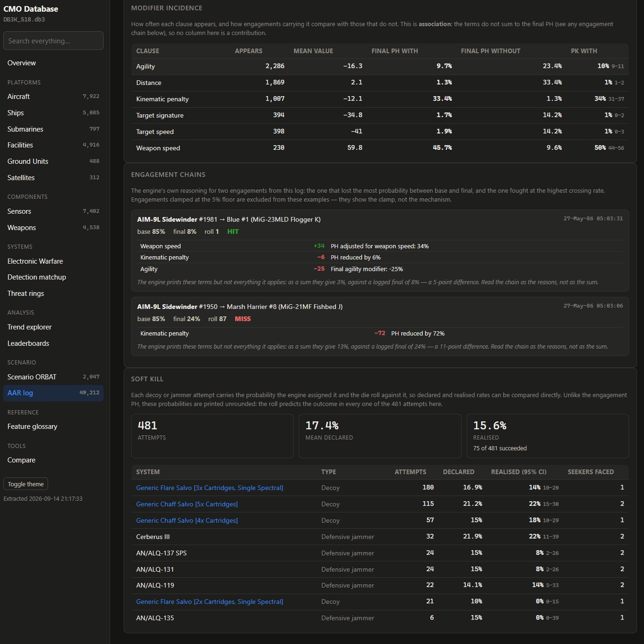Click the SEEKERS FACED column header

tap(590, 472)
